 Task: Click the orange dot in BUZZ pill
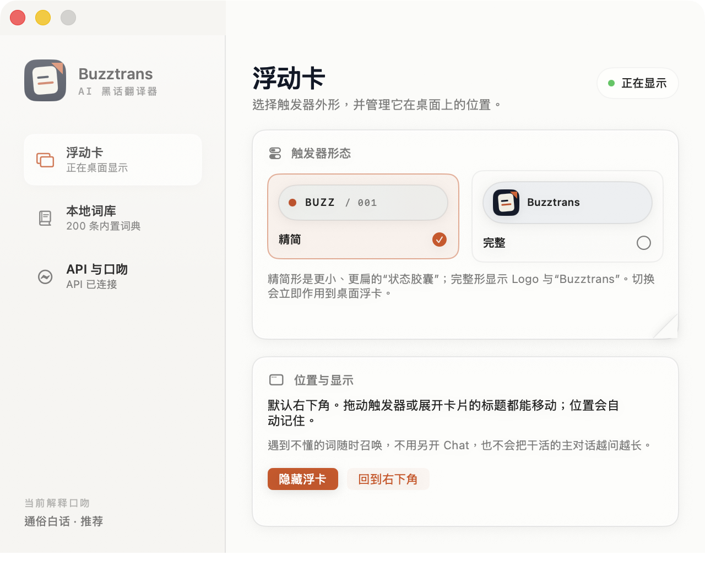click(292, 203)
